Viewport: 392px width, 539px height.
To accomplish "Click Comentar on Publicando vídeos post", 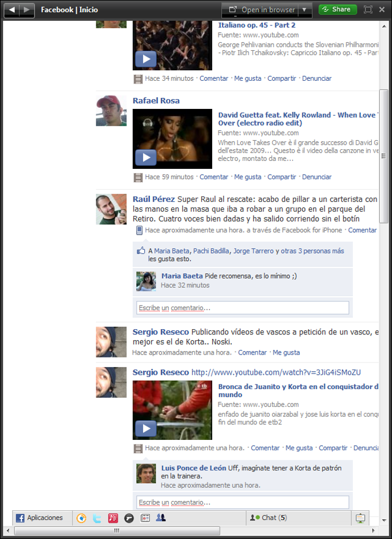I will coord(252,353).
